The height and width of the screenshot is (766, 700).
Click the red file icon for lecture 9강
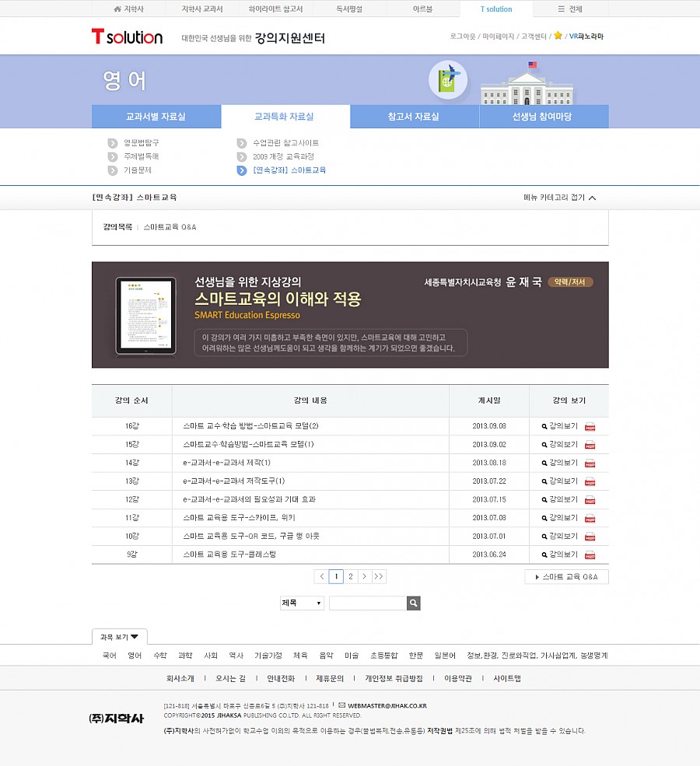(590, 555)
